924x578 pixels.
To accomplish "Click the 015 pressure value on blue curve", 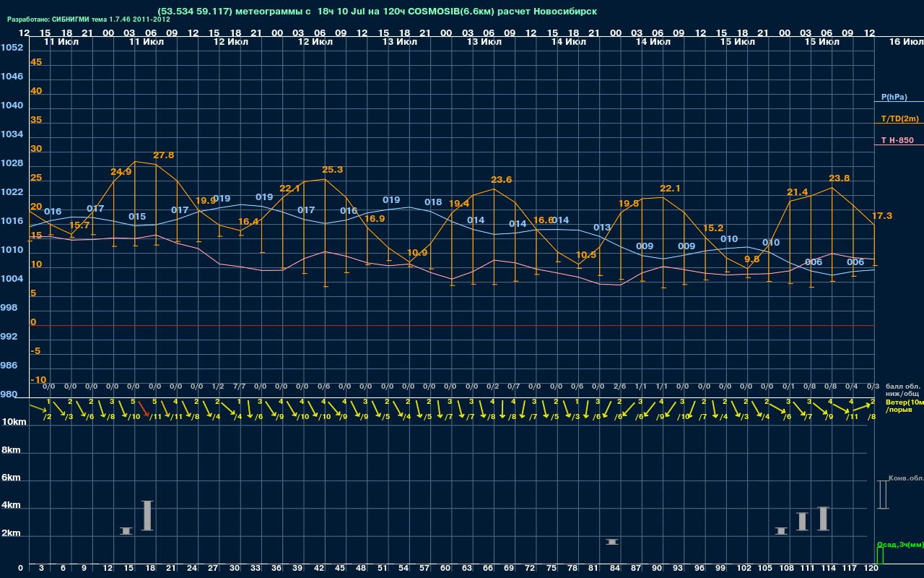I will coord(137,216).
